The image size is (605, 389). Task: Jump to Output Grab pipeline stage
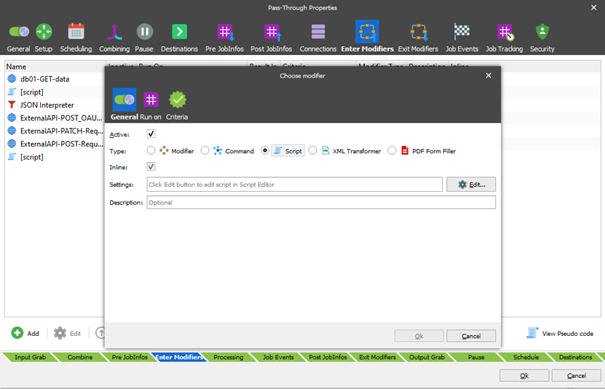point(427,357)
